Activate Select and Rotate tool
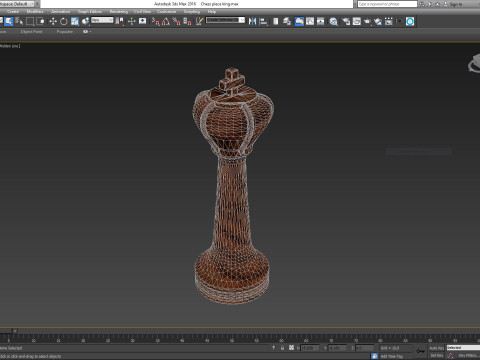Image resolution: width=480 pixels, height=360 pixels. [x=63, y=21]
